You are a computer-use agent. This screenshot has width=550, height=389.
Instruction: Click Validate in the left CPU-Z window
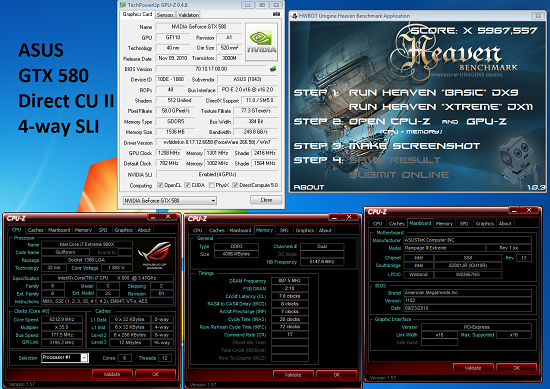click(x=112, y=374)
